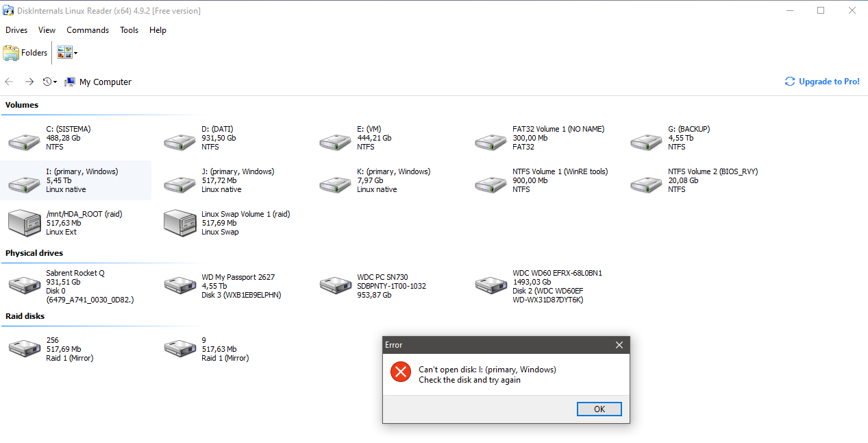
Task: Click OK in the Error dialog
Action: click(x=599, y=409)
